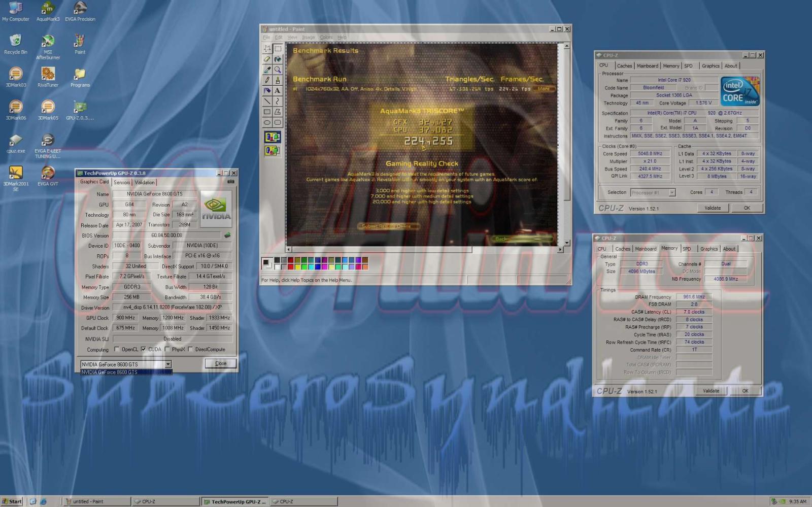Select the Pick Color eyedropper tool

pyautogui.click(x=267, y=70)
